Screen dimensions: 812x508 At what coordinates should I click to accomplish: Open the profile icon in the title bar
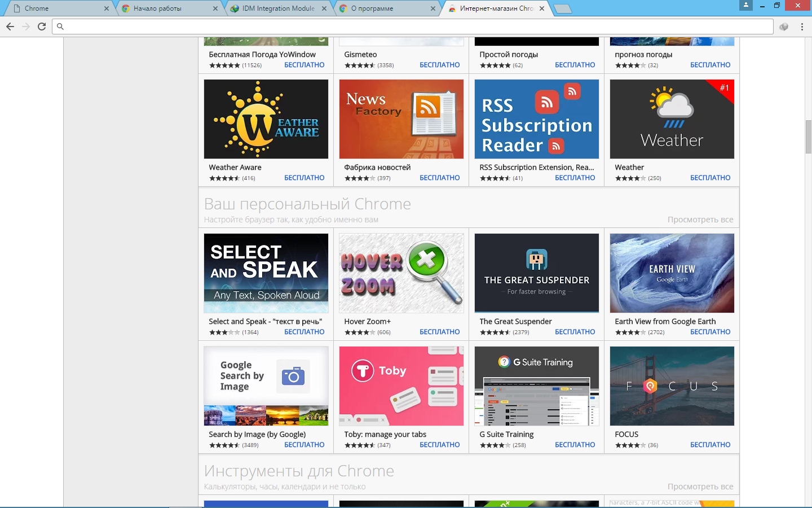(x=746, y=5)
